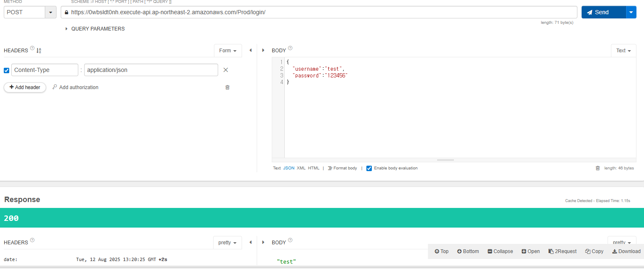Image resolution: width=644 pixels, height=269 pixels.
Task: Switch body format to Text
Action: [x=277, y=168]
